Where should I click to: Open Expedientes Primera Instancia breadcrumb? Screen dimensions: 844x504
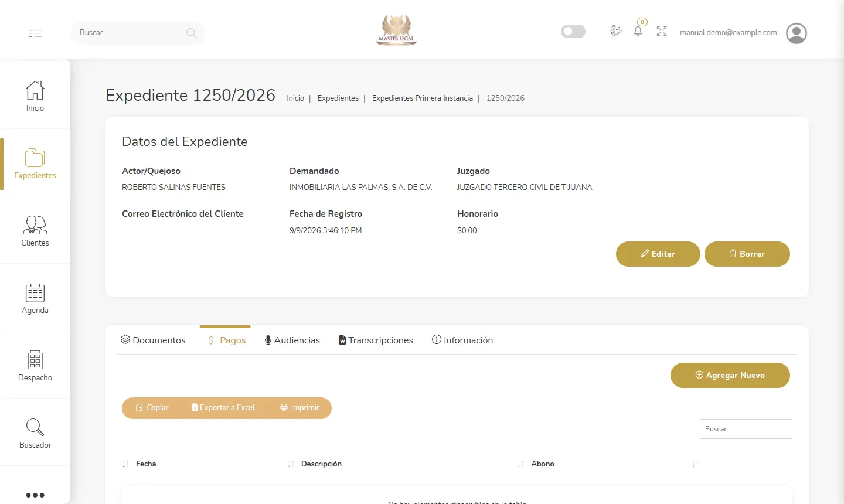(x=423, y=98)
